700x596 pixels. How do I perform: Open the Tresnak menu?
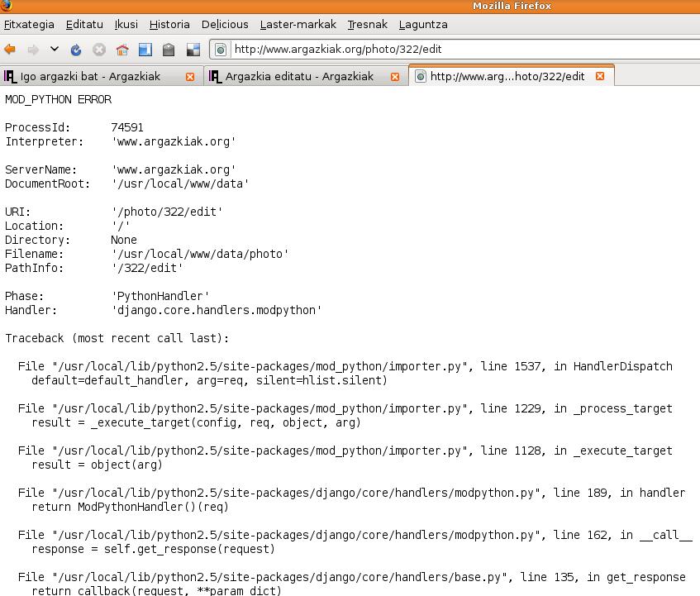click(x=368, y=25)
